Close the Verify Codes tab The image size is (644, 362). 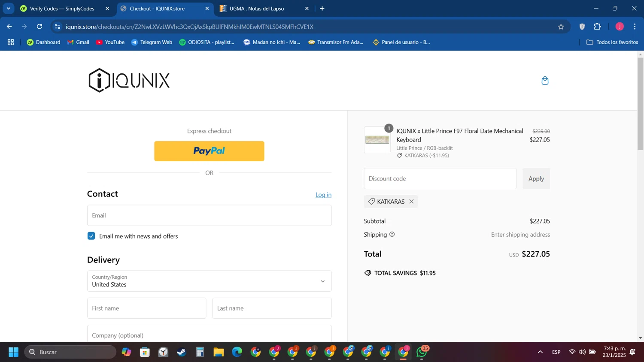[x=107, y=9]
